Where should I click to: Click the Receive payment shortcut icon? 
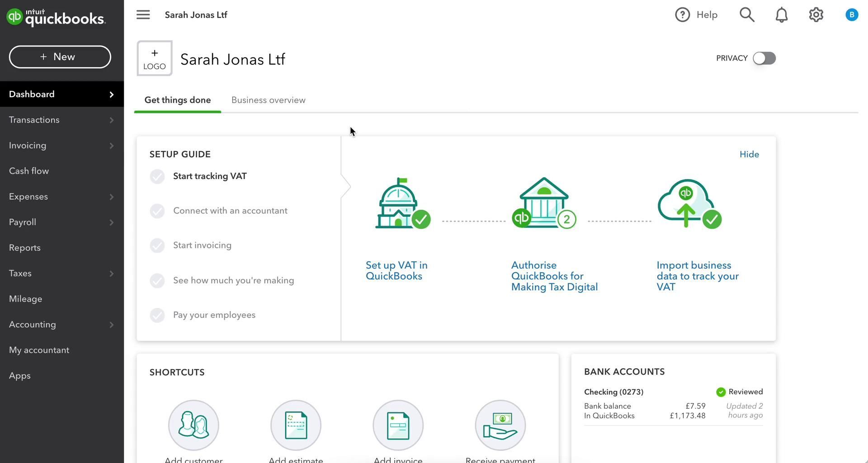pyautogui.click(x=500, y=425)
